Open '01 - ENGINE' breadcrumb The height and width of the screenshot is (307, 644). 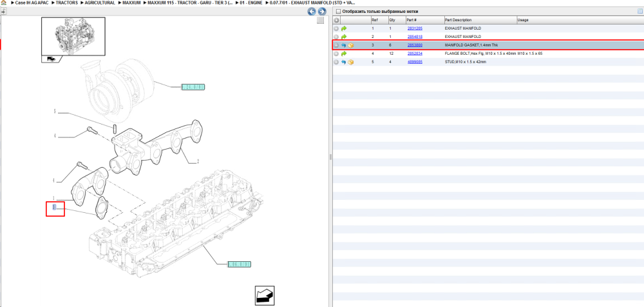point(251,3)
